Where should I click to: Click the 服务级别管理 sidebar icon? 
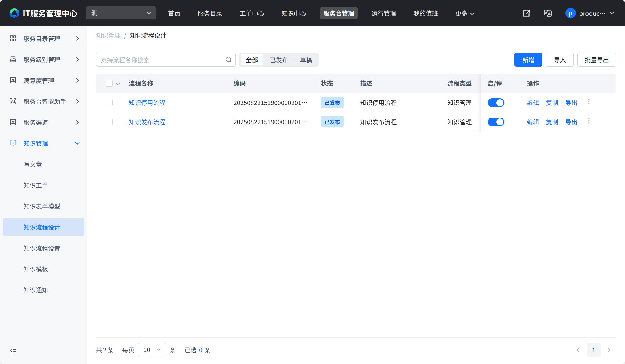point(13,59)
